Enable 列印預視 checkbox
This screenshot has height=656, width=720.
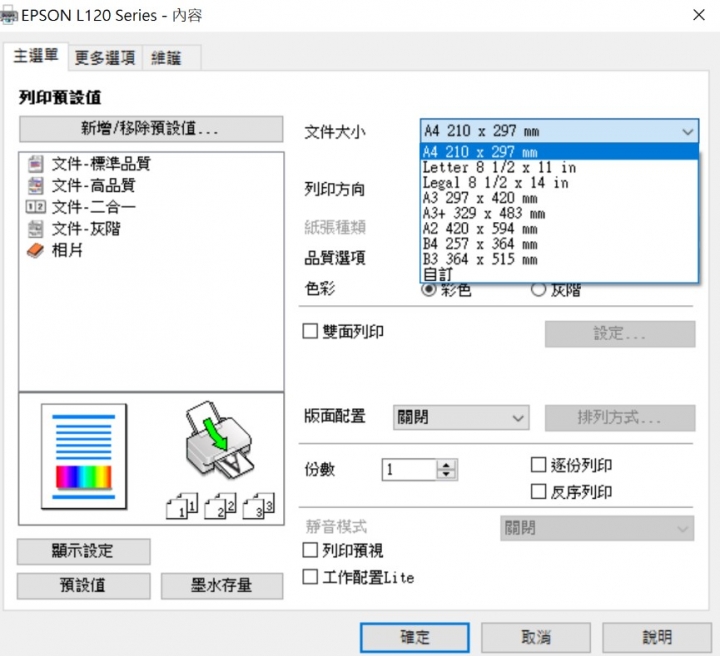(x=310, y=550)
